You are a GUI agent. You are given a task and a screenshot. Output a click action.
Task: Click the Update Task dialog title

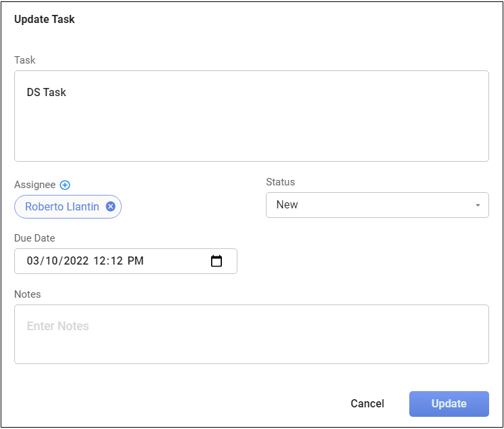[x=45, y=20]
